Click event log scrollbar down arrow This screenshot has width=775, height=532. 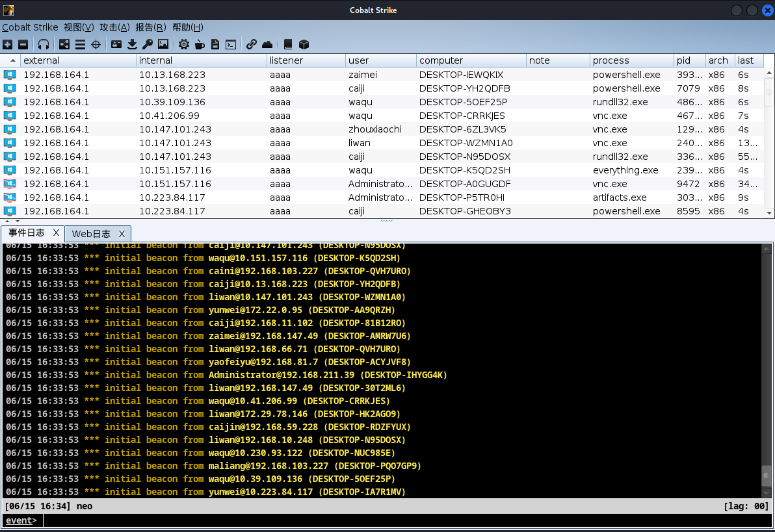(767, 492)
